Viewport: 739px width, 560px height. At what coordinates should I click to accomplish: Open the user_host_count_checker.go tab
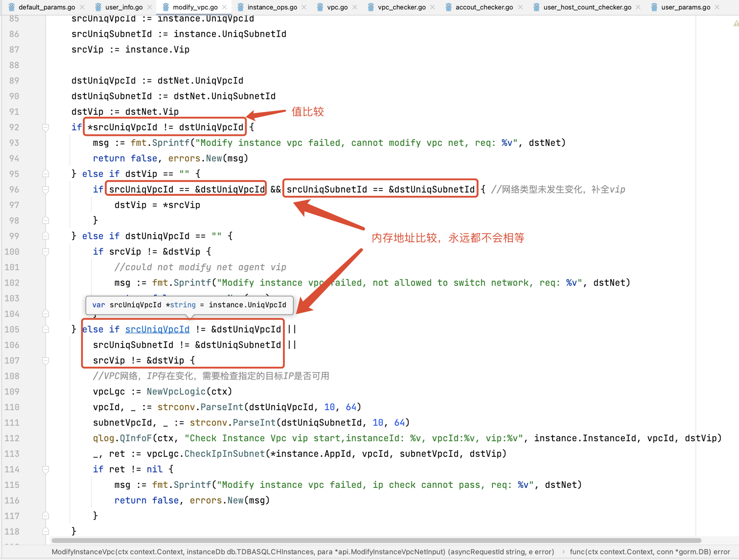587,7
